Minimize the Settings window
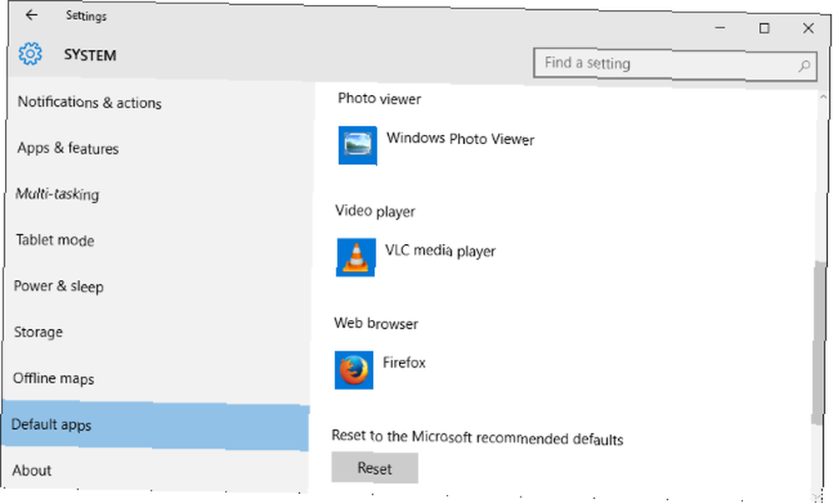833x504 pixels. pyautogui.click(x=720, y=27)
